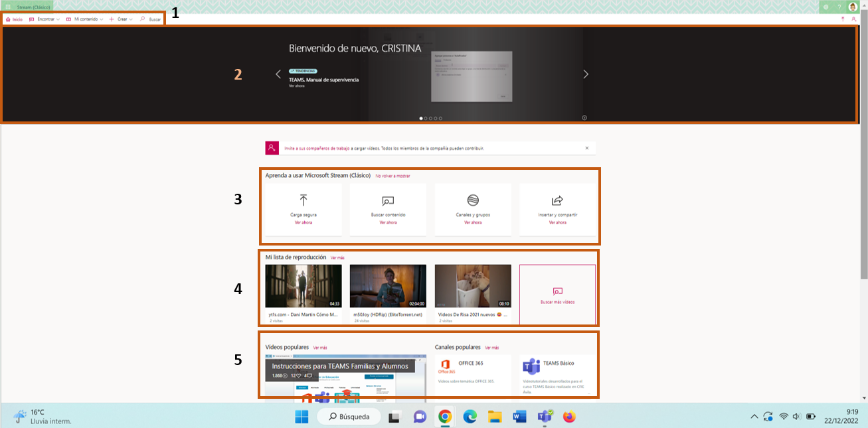Click the upload video arrow icon
This screenshot has width=868, height=428.
click(843, 19)
